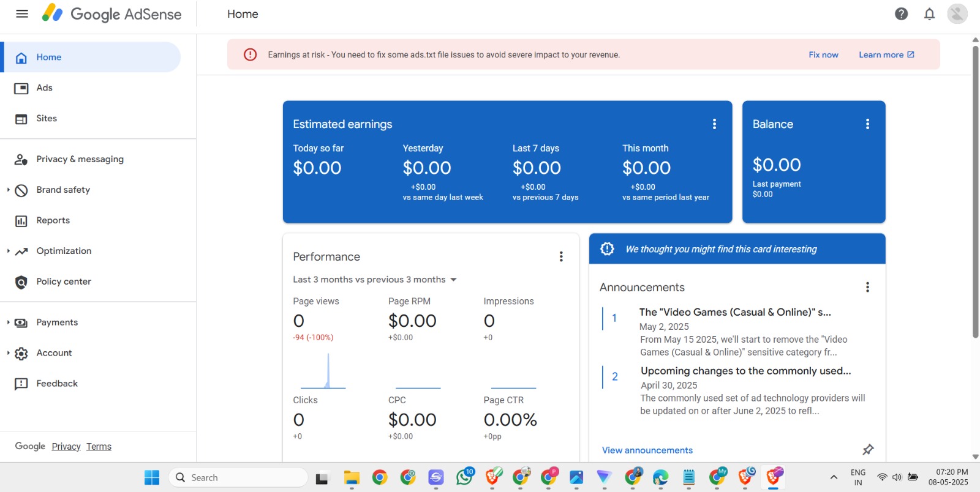Screen dimensions: 980x492
Task: Expand the Brand safety arrow
Action: click(x=8, y=190)
